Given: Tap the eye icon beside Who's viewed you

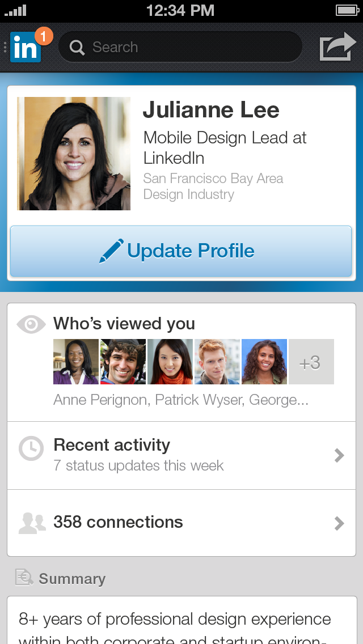Looking at the screenshot, I should pyautogui.click(x=31, y=324).
